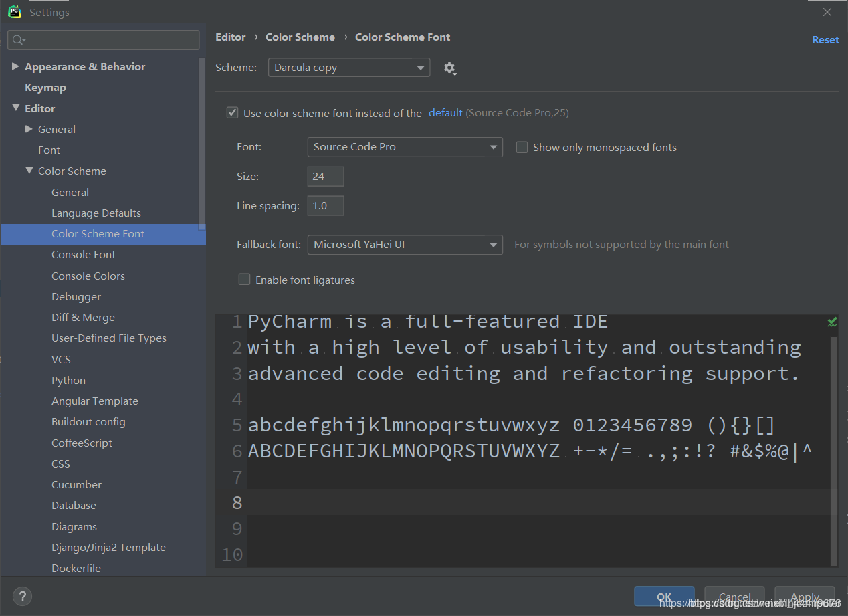Click the PyCharm logo in title bar
The image size is (848, 616).
point(15,11)
